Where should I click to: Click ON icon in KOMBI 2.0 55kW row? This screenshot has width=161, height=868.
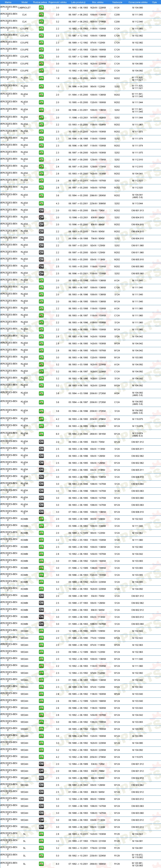(41, 596)
